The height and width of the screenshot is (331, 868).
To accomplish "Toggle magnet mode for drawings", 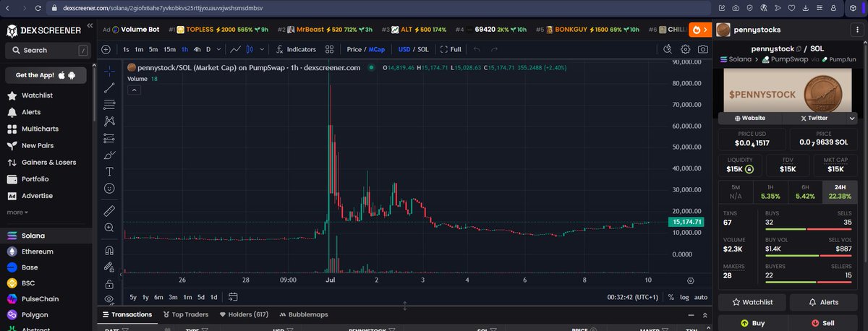I will pos(109,251).
